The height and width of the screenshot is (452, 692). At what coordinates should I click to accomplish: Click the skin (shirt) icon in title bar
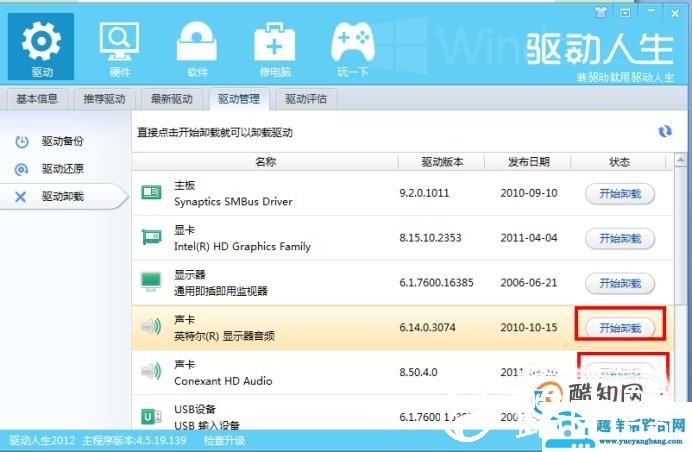pyautogui.click(x=601, y=12)
